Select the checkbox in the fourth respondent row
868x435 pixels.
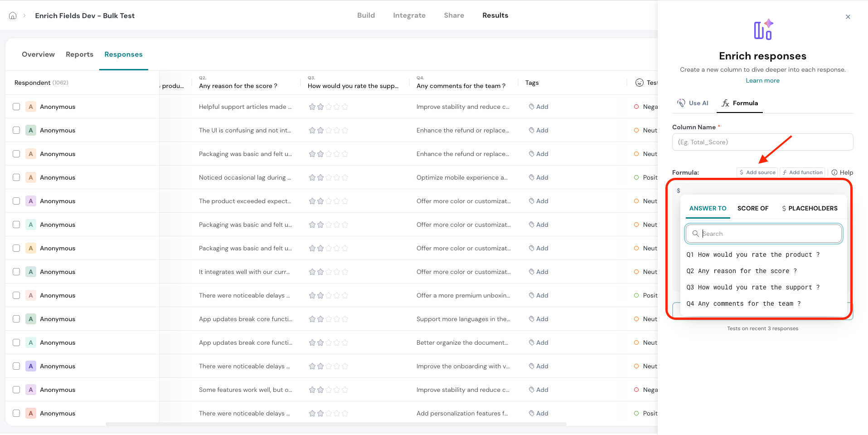[16, 177]
